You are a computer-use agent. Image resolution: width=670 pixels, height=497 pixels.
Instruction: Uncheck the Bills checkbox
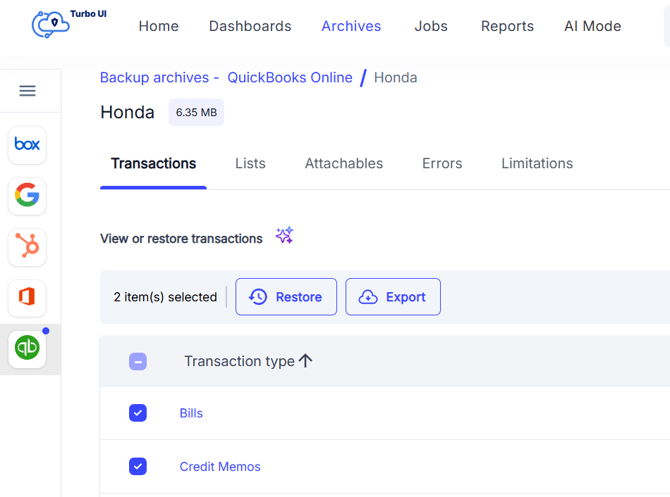[x=138, y=413]
